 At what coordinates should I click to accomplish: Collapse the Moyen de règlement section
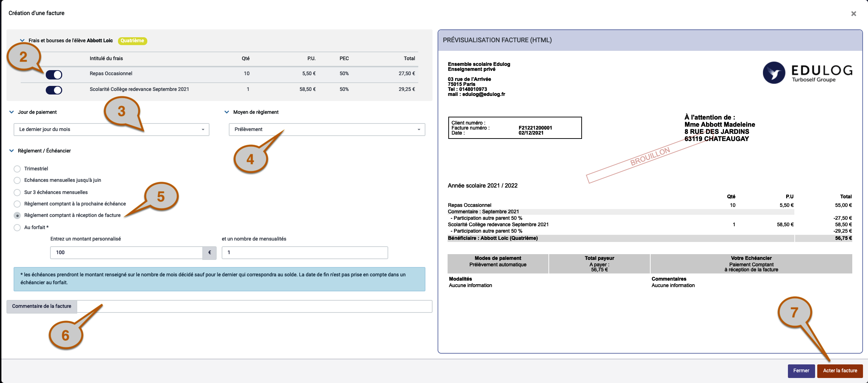(x=227, y=112)
